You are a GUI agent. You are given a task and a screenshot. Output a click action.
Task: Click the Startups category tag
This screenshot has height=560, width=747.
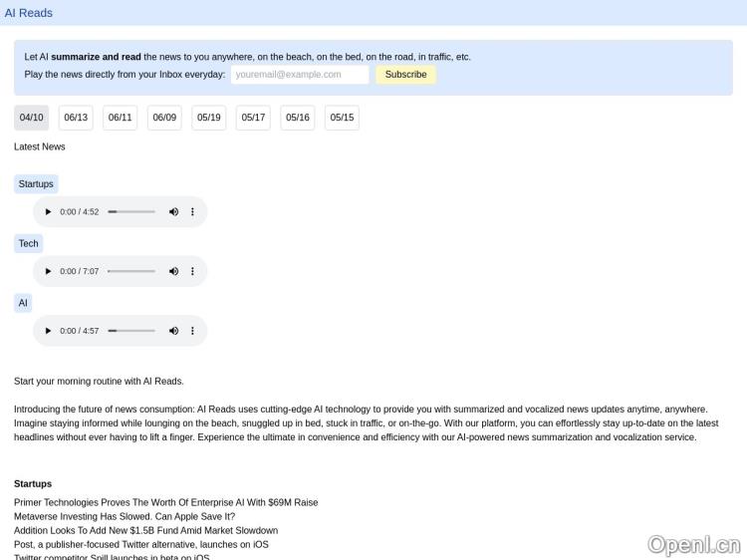pyautogui.click(x=36, y=184)
